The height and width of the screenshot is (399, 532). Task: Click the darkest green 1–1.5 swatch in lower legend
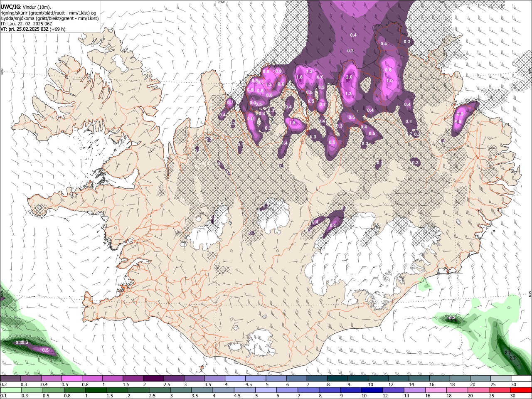(96, 390)
